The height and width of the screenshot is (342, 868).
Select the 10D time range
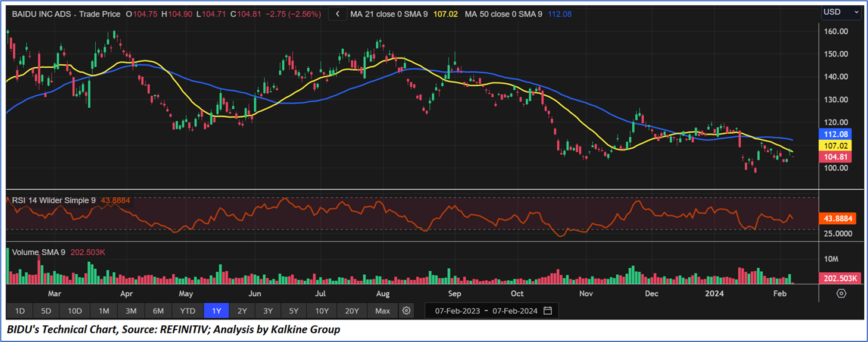74,311
